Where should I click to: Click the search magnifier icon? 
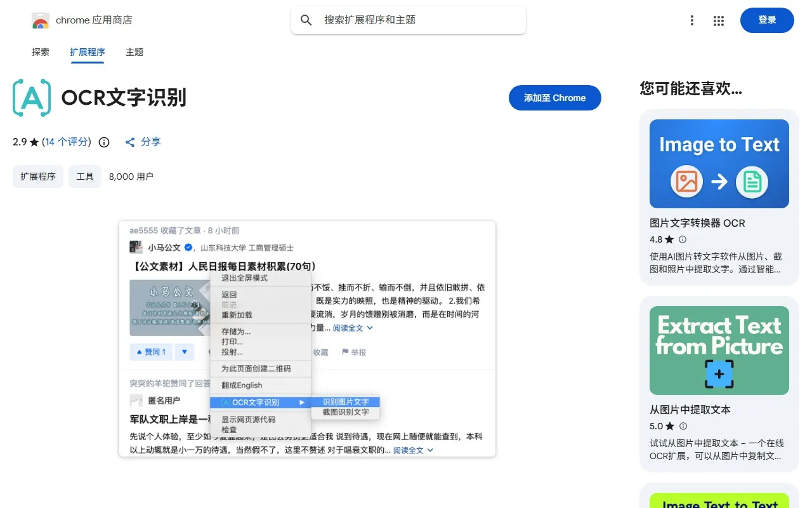(306, 20)
